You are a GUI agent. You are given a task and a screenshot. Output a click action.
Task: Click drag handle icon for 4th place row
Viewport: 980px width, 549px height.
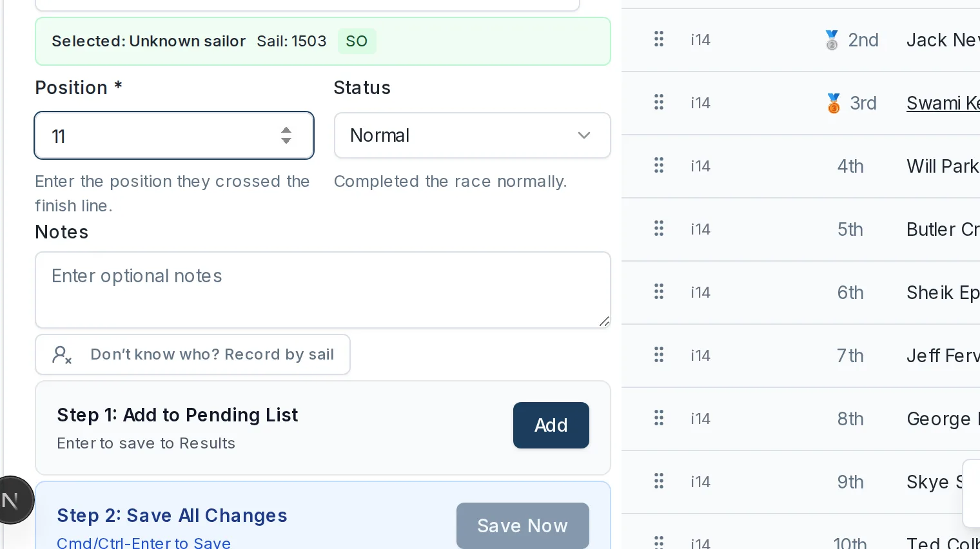(659, 166)
